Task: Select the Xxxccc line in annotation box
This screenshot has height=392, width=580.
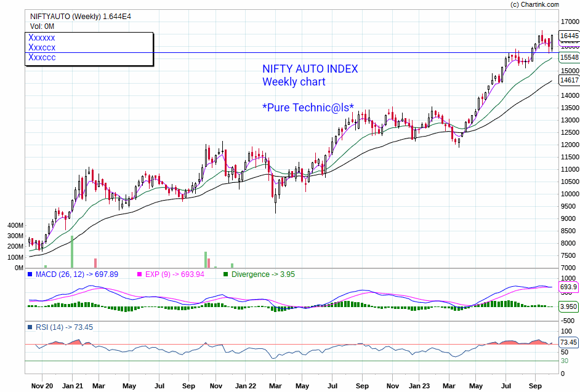Action: click(42, 58)
